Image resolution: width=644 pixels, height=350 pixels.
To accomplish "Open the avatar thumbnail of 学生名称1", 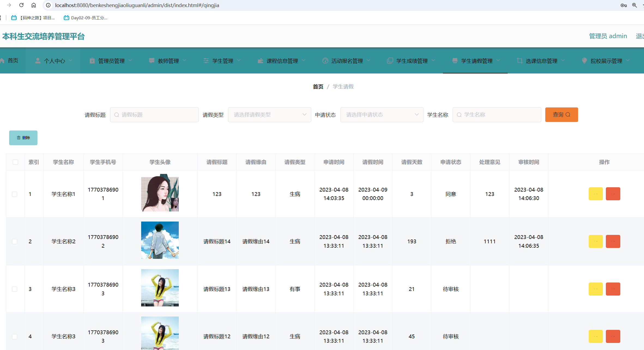I will pyautogui.click(x=160, y=193).
